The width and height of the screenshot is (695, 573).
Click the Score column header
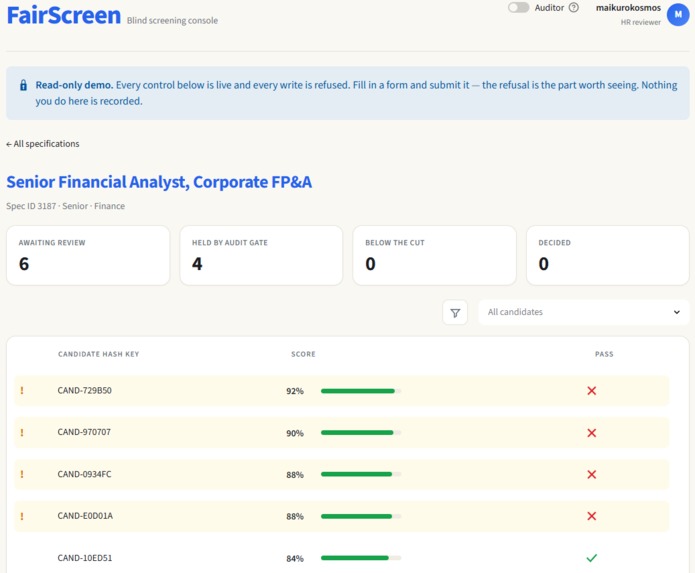pos(303,354)
